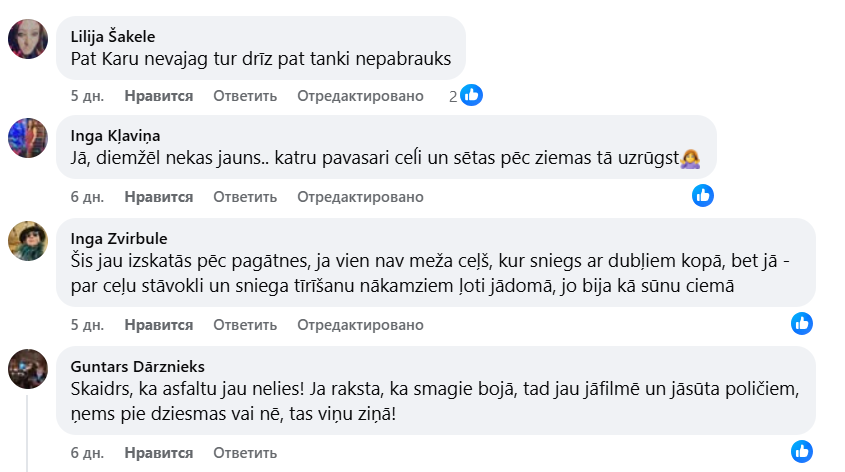This screenshot has height=472, width=845.
Task: View edit history on Inga Kļaviņa's comment
Action: tap(360, 197)
